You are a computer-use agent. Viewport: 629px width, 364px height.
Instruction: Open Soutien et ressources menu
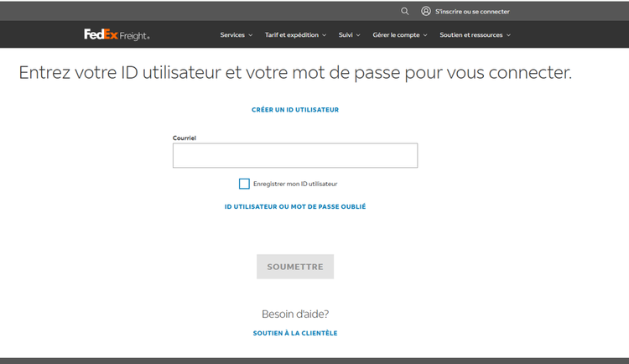[x=475, y=35]
